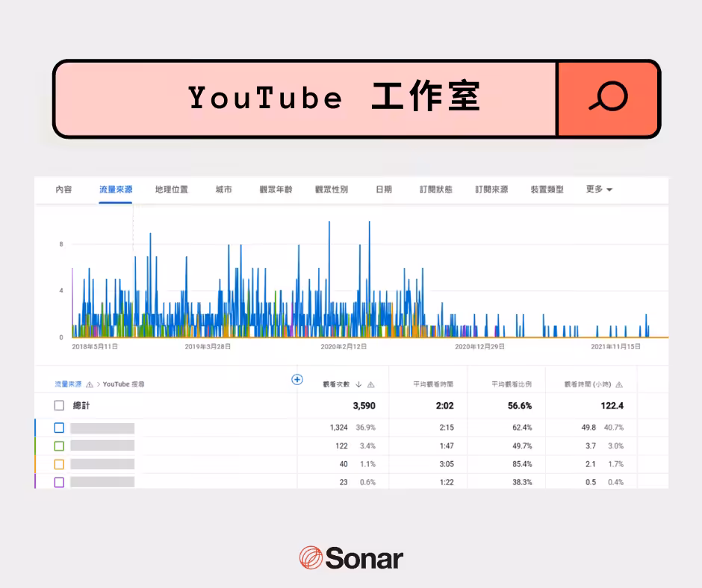Open the 更多 dropdown
This screenshot has width=702, height=588.
pyautogui.click(x=599, y=190)
